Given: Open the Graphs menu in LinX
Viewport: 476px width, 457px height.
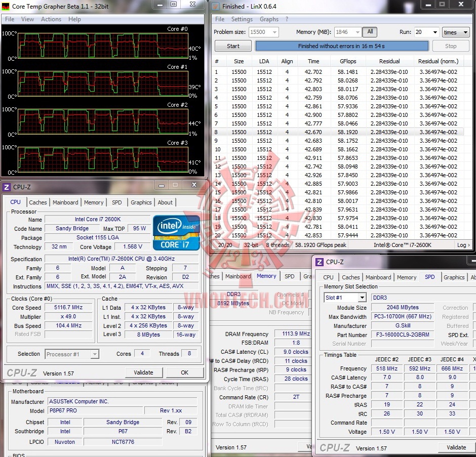Looking at the screenshot, I should pyautogui.click(x=269, y=19).
